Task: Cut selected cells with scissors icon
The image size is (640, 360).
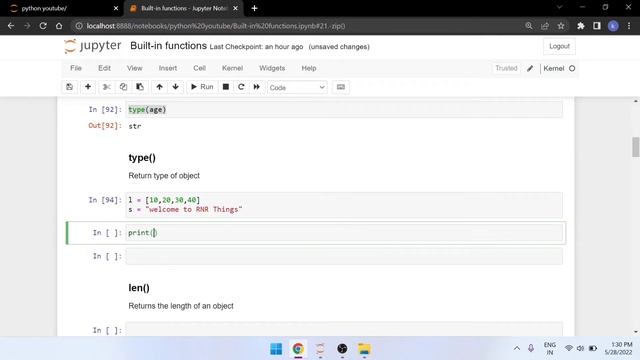Action: click(x=107, y=87)
